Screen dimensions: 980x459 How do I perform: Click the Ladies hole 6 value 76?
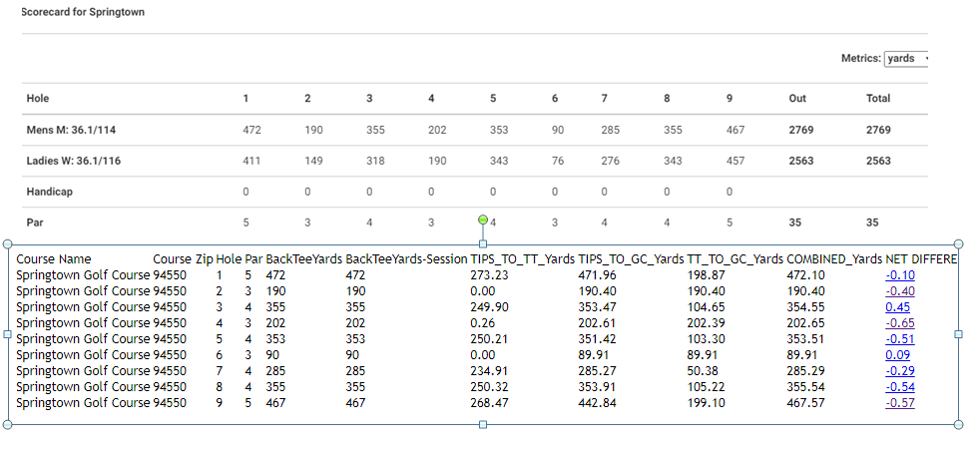(558, 161)
